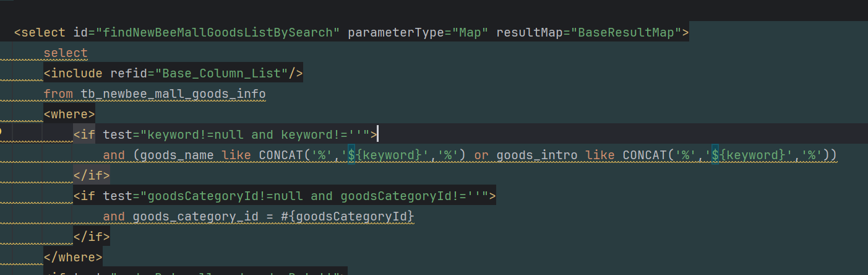Click the goods_intro column in the query
The height and width of the screenshot is (275, 868).
point(537,155)
